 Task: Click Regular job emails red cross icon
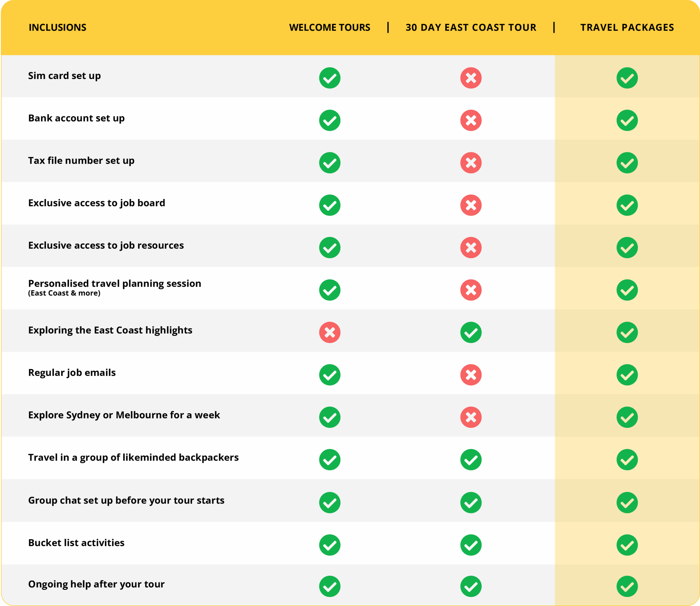(x=471, y=375)
